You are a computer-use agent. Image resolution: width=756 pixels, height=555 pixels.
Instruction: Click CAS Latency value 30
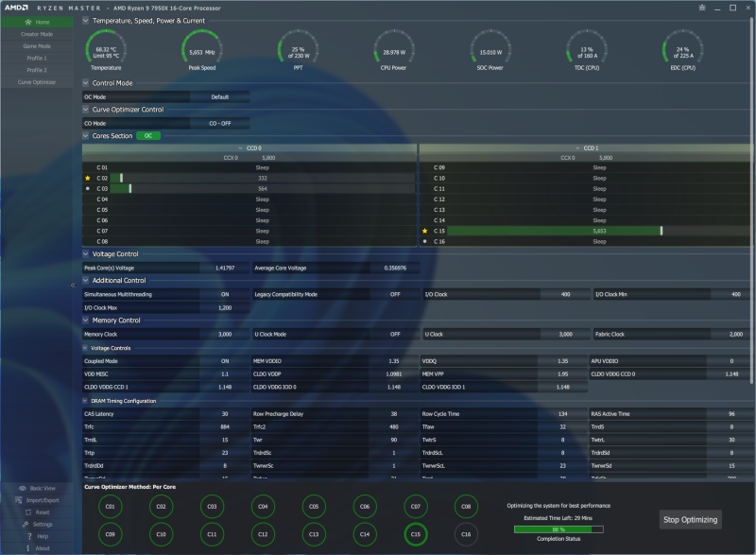click(225, 414)
